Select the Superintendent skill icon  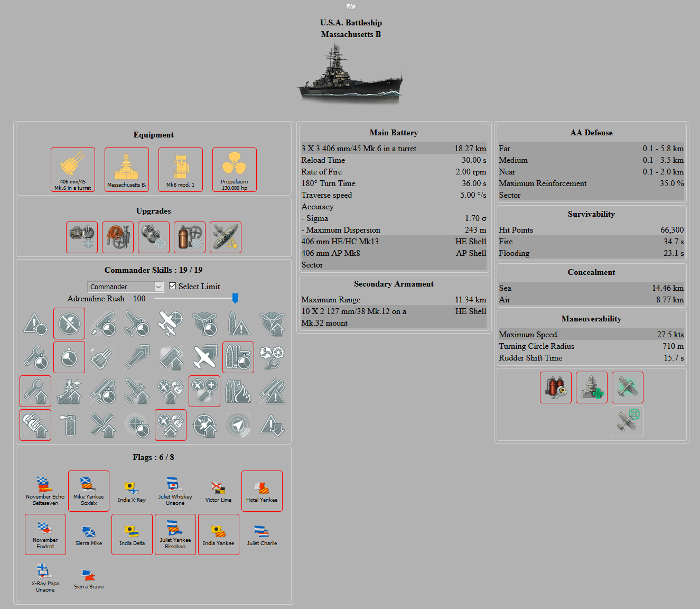click(204, 391)
